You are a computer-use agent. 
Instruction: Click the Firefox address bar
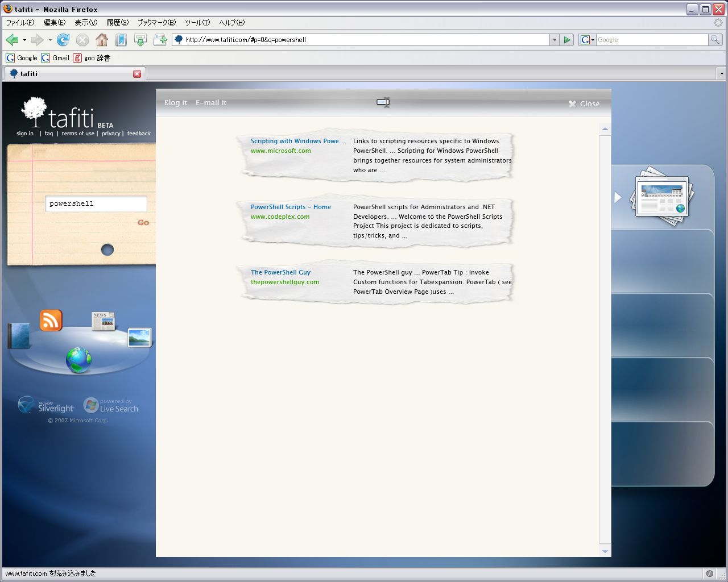coord(361,40)
